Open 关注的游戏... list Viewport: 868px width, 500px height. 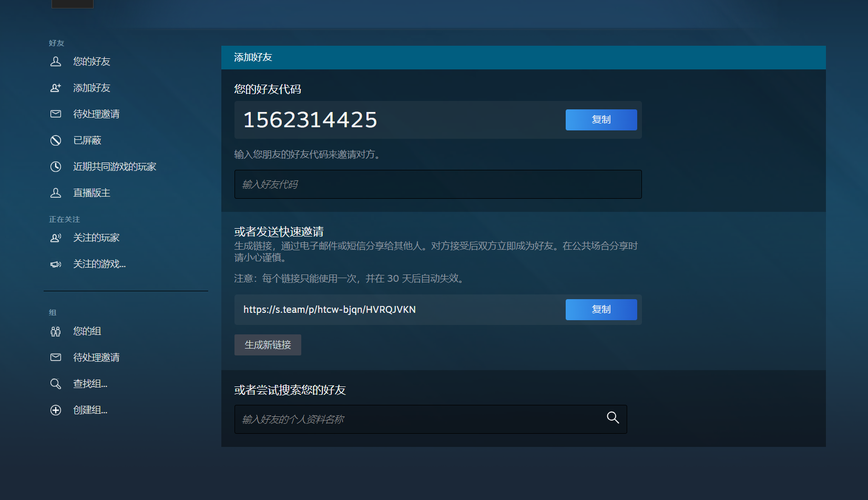[99, 264]
